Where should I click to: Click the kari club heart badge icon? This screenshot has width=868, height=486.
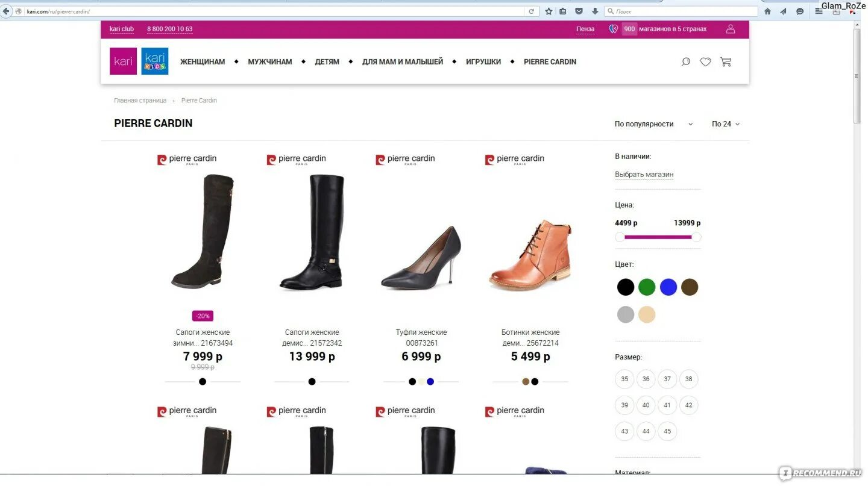[x=614, y=28]
